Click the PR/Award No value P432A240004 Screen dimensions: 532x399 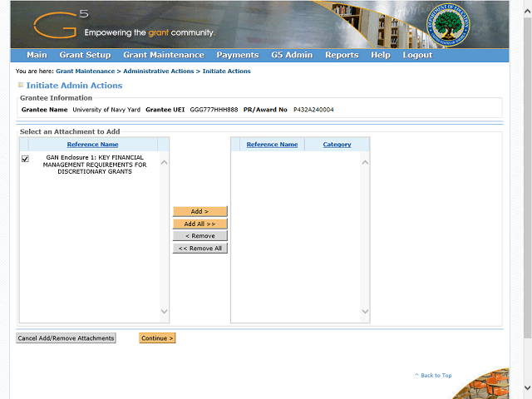(x=313, y=110)
